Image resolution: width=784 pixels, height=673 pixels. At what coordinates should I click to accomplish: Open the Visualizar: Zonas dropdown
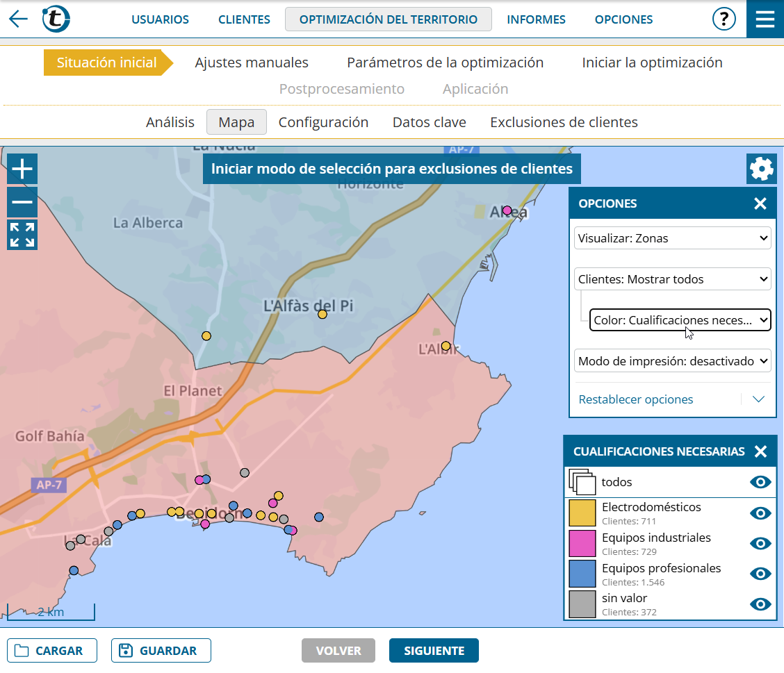click(673, 238)
